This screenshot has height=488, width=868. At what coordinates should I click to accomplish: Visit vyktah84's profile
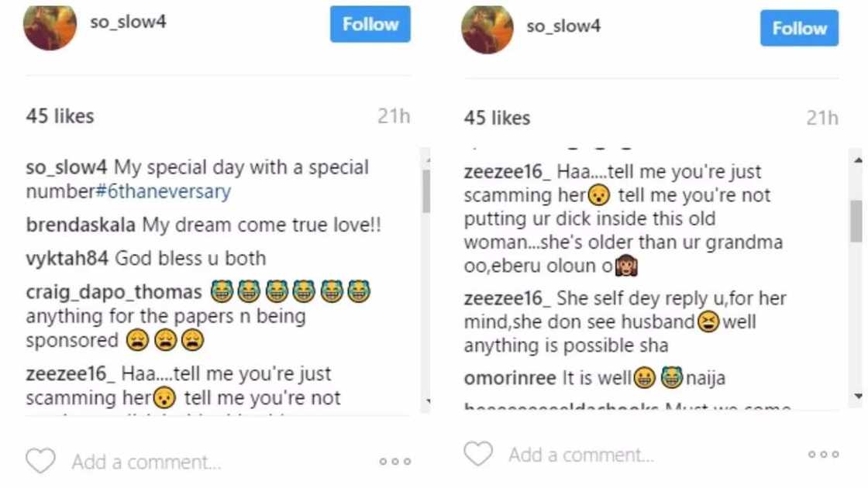point(69,258)
